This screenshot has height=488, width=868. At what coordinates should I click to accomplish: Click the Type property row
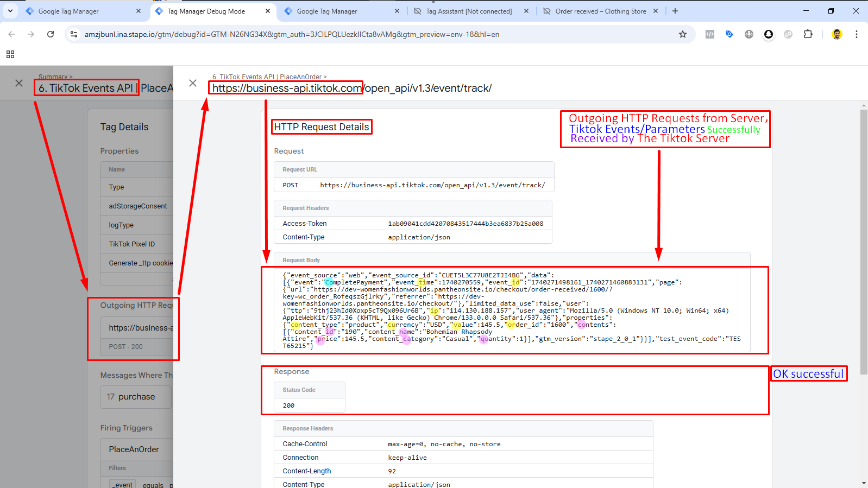(x=137, y=187)
